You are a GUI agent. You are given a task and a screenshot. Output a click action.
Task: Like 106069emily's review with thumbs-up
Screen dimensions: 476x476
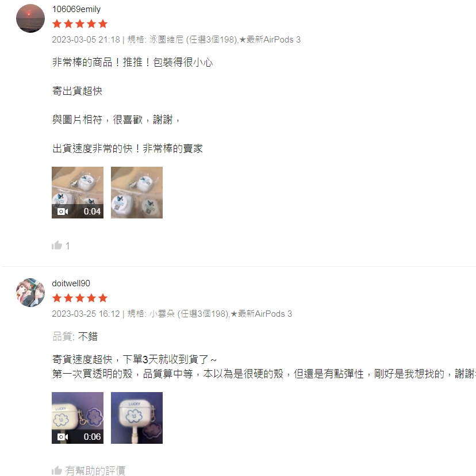coord(57,245)
